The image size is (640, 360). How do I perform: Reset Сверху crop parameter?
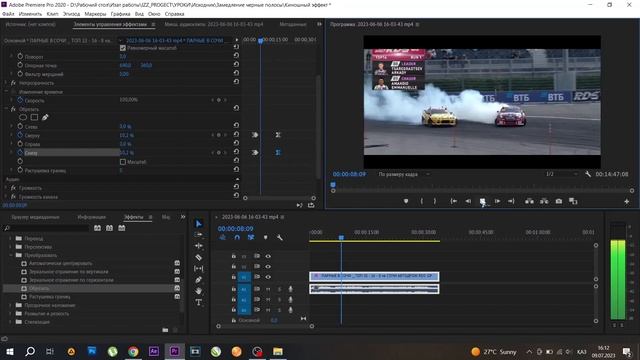pyautogui.click(x=236, y=135)
